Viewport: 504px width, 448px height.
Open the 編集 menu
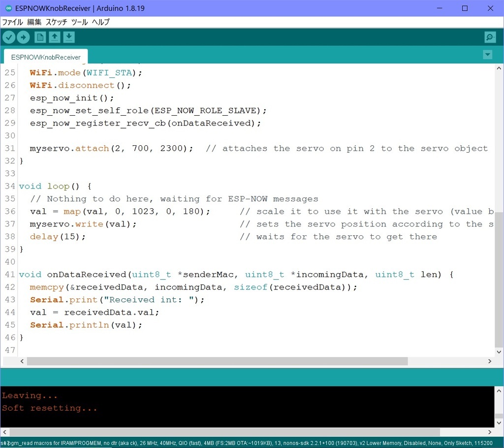pyautogui.click(x=34, y=22)
